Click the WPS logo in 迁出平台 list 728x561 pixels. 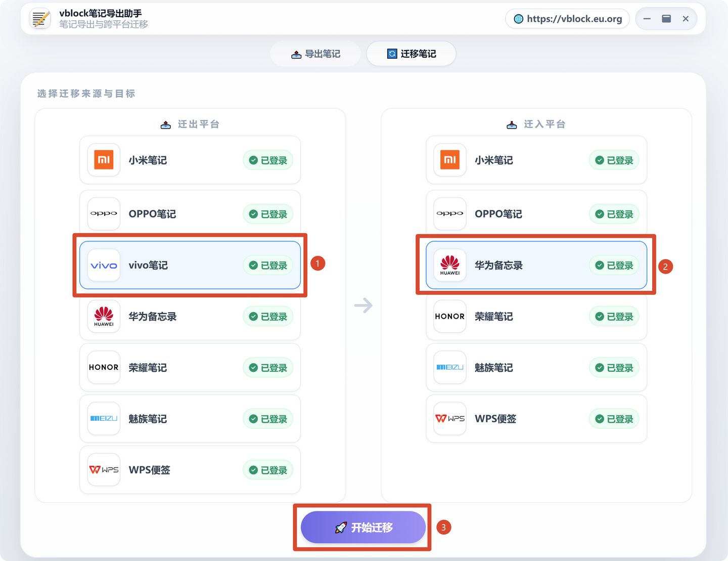point(104,469)
